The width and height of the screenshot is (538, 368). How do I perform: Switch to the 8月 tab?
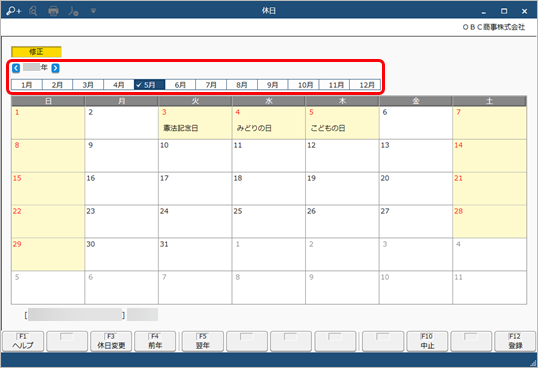click(x=242, y=85)
